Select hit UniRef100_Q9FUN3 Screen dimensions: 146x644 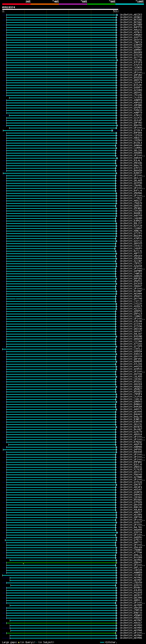(131, 75)
